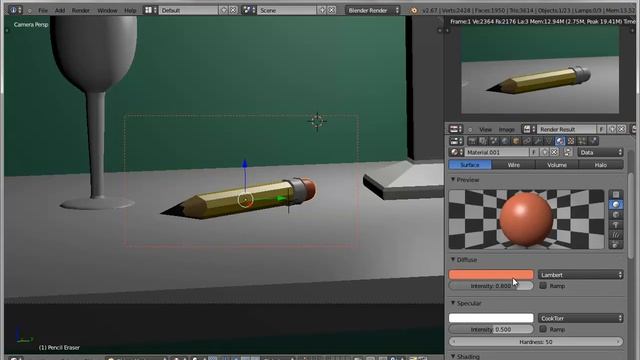Collapse the Preview panel
640x360 pixels.
click(x=453, y=180)
